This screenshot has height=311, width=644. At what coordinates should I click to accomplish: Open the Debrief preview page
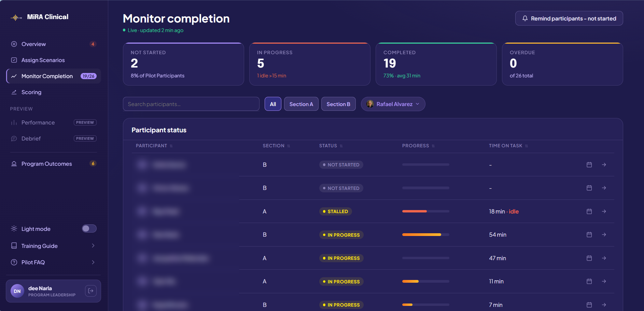(x=54, y=138)
